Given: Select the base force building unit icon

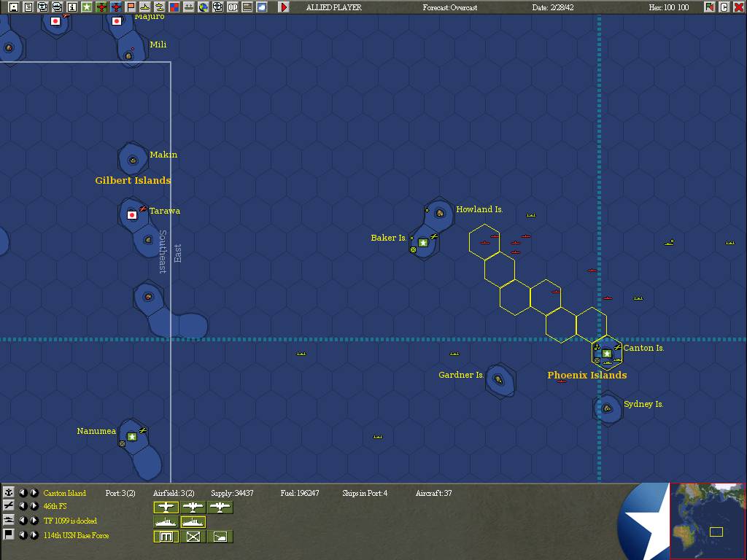Looking at the screenshot, I should click(x=166, y=537).
